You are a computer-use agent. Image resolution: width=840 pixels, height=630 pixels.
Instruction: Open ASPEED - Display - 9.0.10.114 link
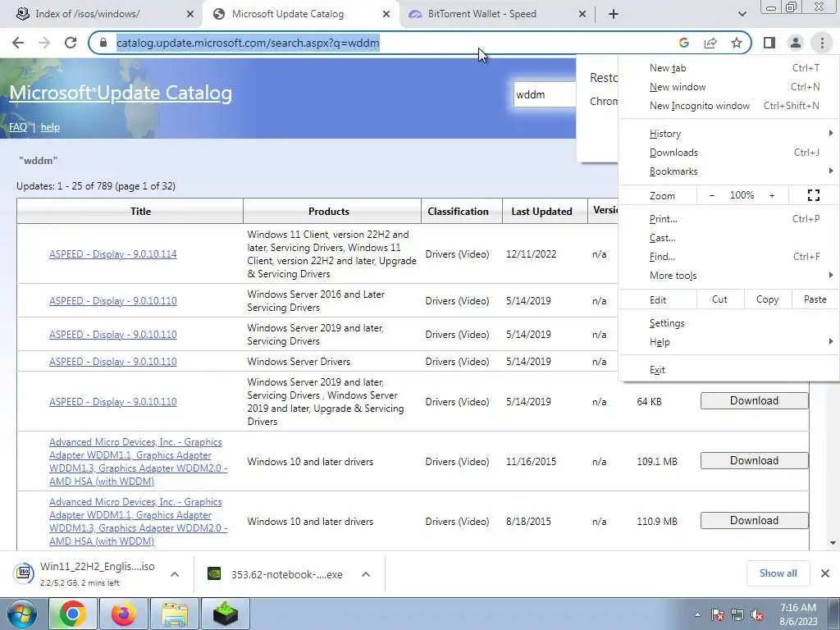point(113,254)
